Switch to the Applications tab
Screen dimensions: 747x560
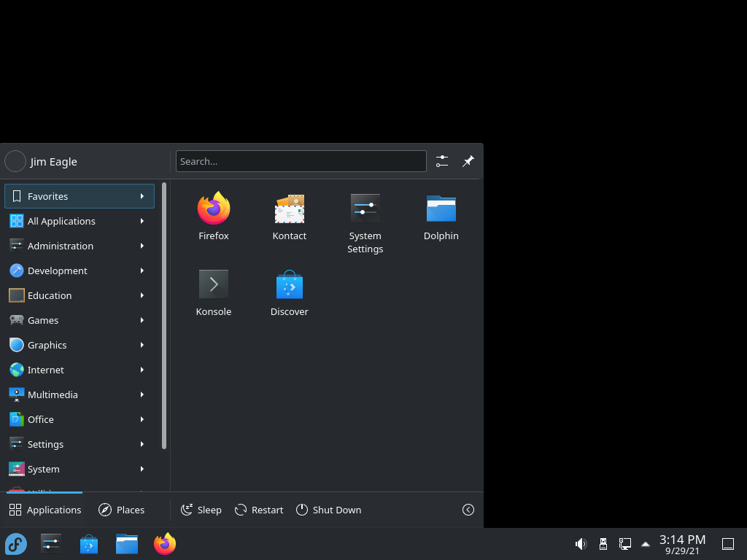(x=44, y=510)
